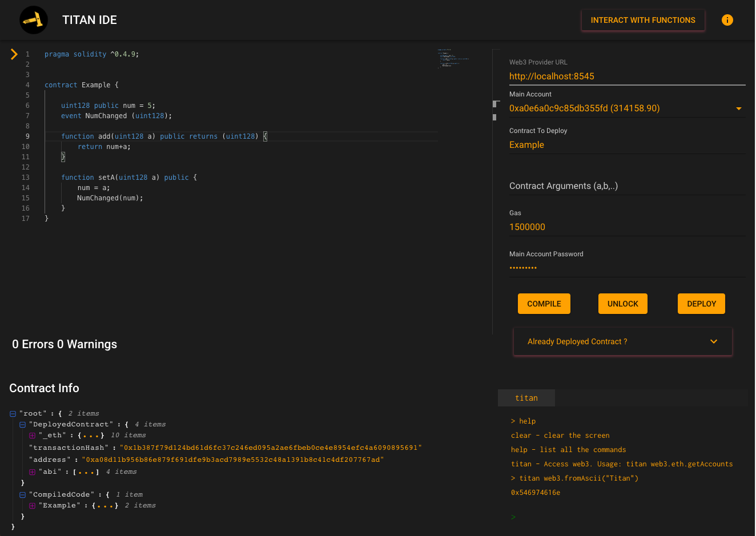Click the Gas value field
This screenshot has width=756, height=536.
pyautogui.click(x=628, y=227)
